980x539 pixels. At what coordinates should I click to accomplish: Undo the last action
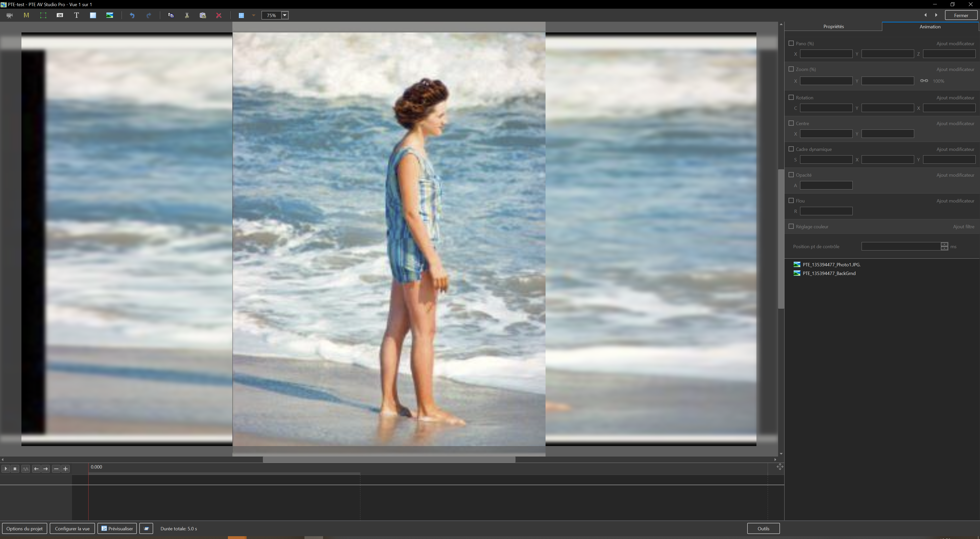pyautogui.click(x=132, y=16)
